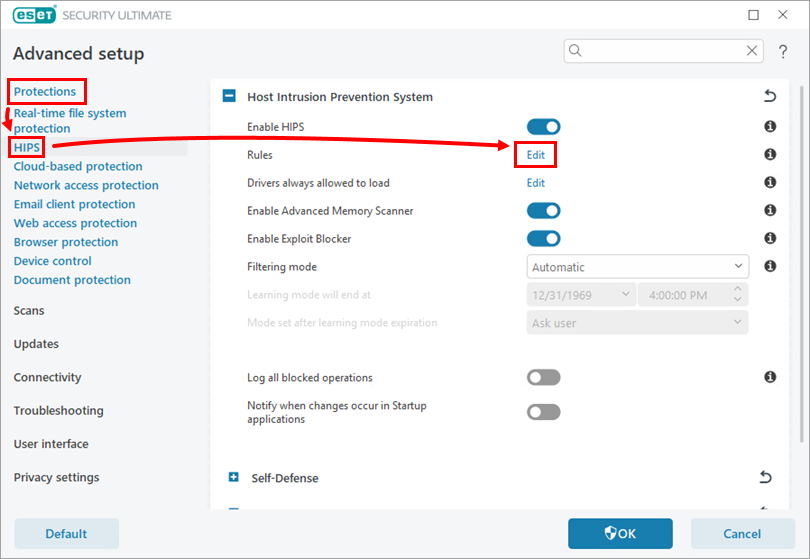Show info for Rules setting
Viewport: 810px width, 559px height.
pos(770,154)
